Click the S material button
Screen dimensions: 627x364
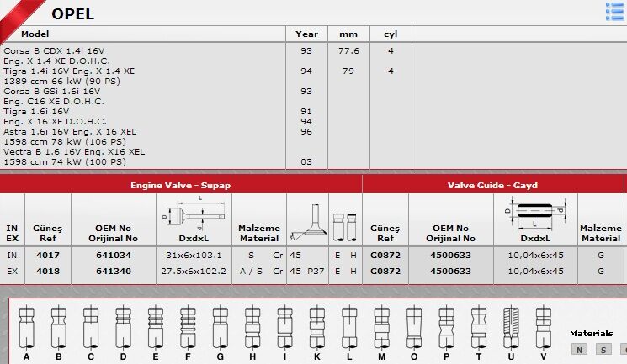tap(603, 350)
